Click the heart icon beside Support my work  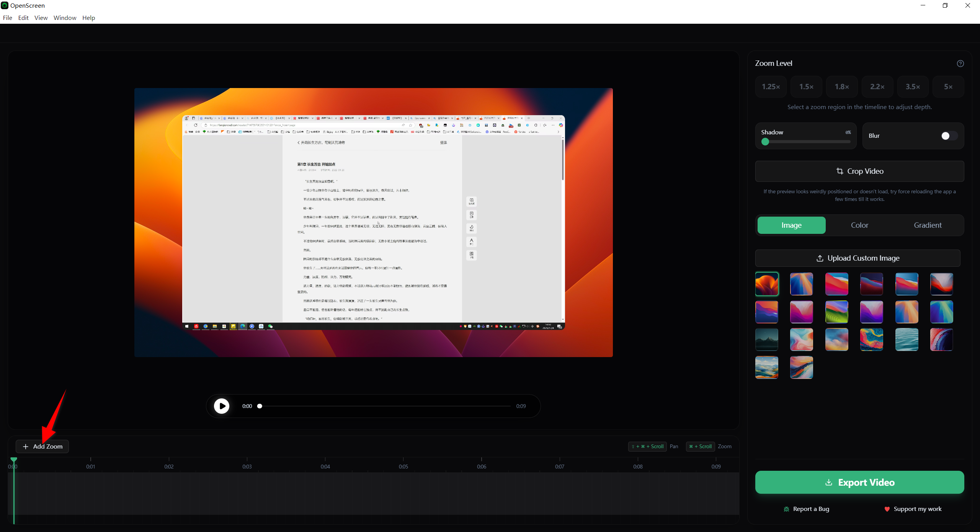(887, 509)
